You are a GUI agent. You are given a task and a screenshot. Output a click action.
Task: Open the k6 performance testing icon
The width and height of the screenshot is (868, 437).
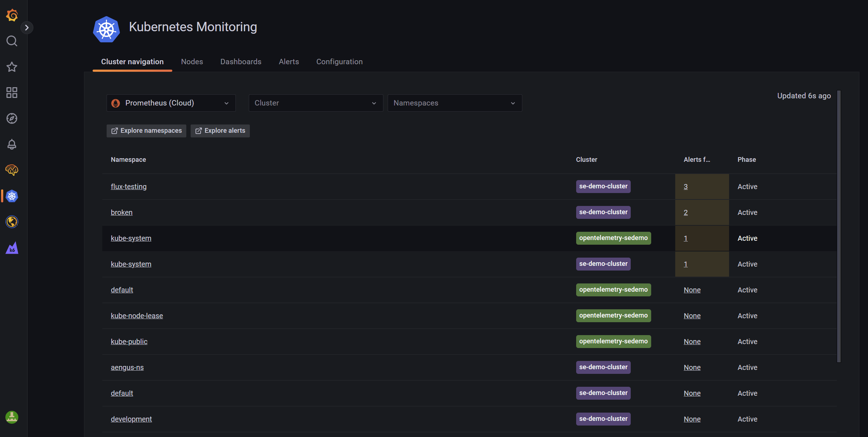[12, 248]
